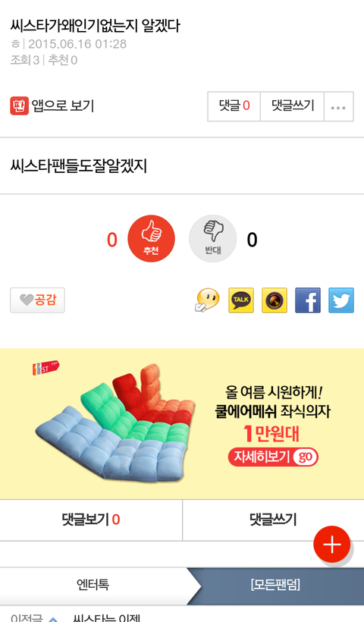Click 댓글쓰기 below the ad banner
This screenshot has width=364, height=622.
click(273, 520)
